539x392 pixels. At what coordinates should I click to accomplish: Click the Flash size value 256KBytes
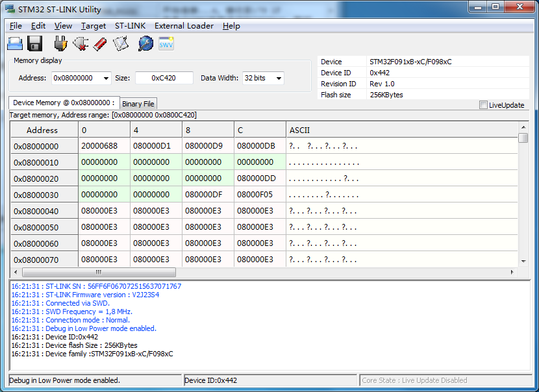pyautogui.click(x=386, y=95)
